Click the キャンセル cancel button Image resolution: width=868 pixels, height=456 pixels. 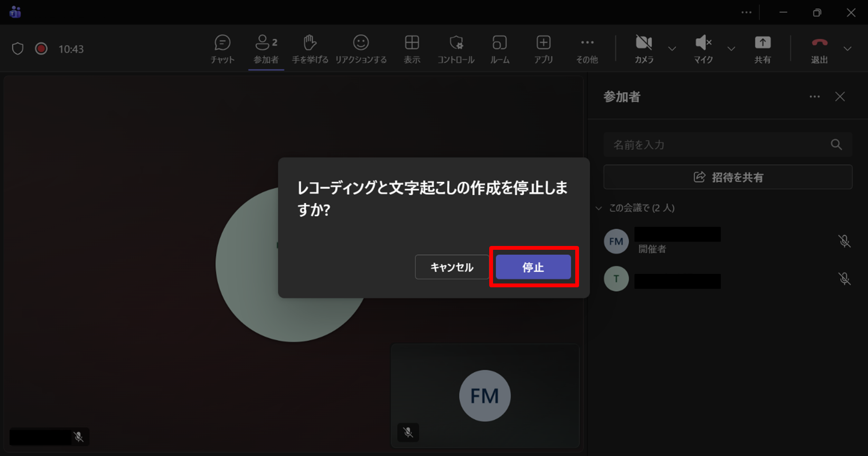(x=452, y=267)
